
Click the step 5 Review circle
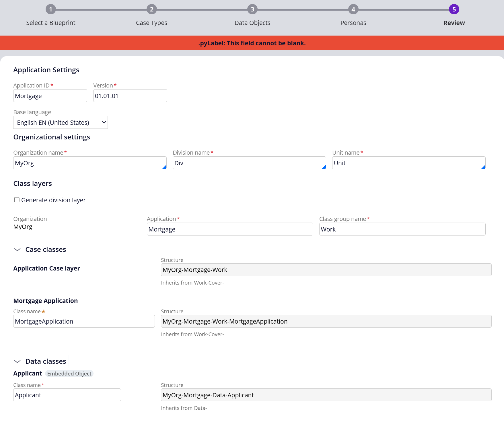tap(454, 9)
